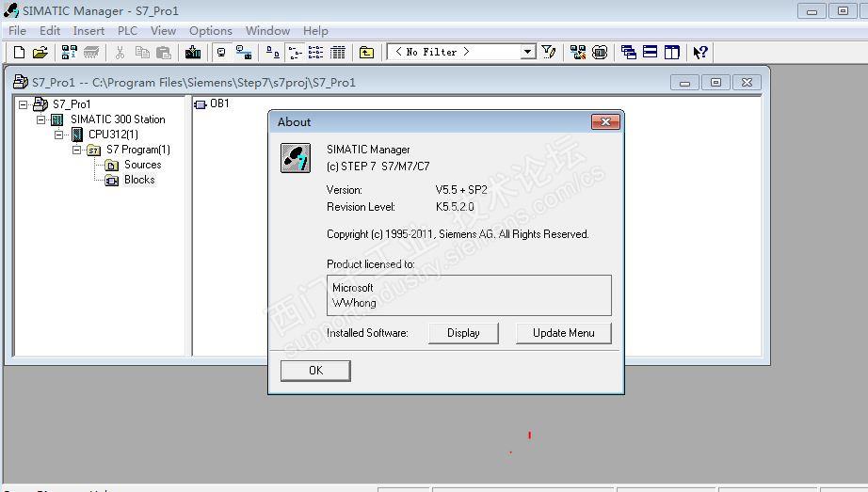Collapse the S7 Program(1) node
The height and width of the screenshot is (492, 868).
click(x=77, y=150)
